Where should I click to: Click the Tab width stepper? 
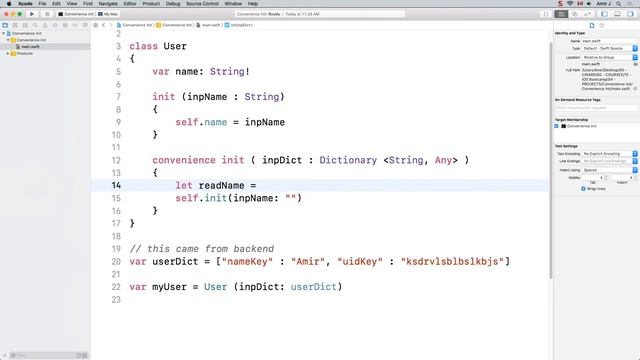click(x=606, y=178)
